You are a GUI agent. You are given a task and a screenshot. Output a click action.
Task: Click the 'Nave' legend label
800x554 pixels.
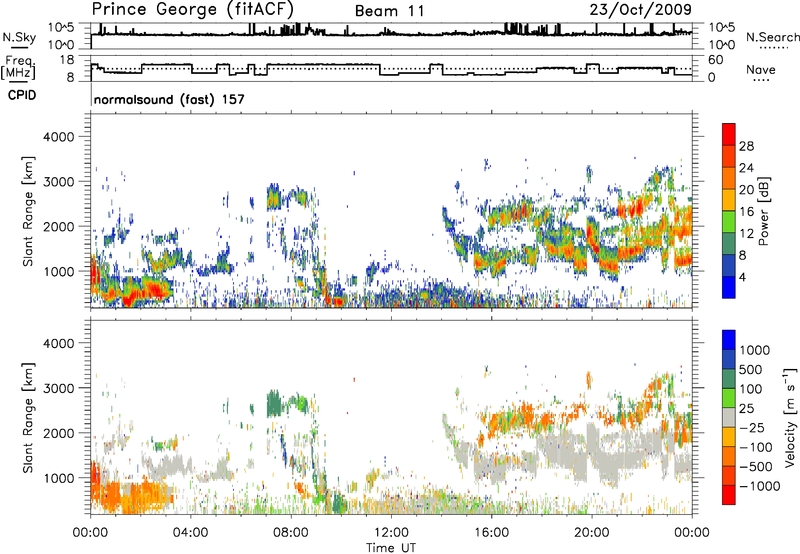point(761,70)
